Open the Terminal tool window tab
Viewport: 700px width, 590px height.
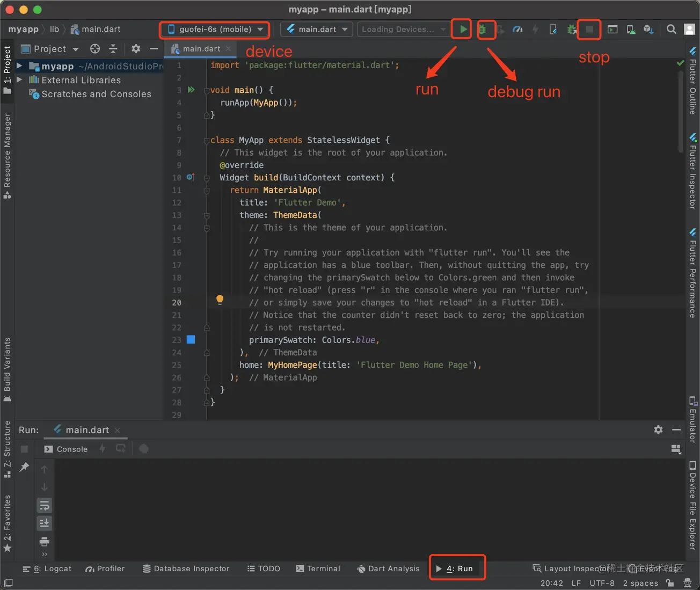[x=318, y=569]
